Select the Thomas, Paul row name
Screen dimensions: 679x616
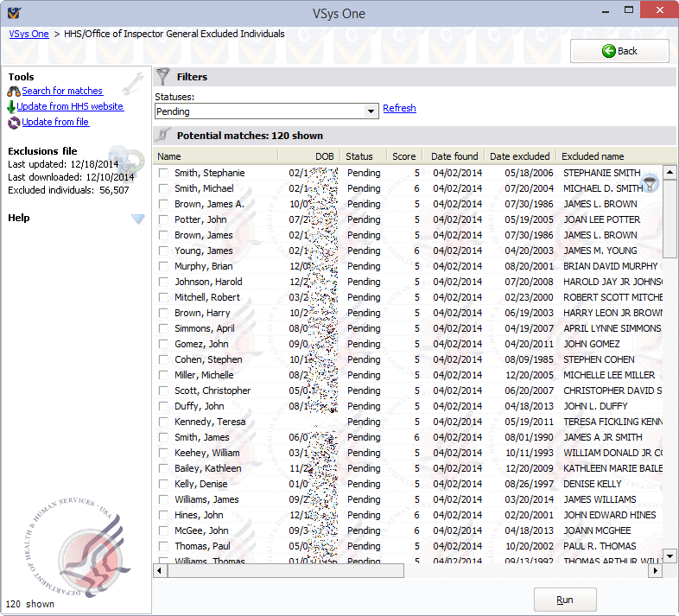(x=202, y=547)
